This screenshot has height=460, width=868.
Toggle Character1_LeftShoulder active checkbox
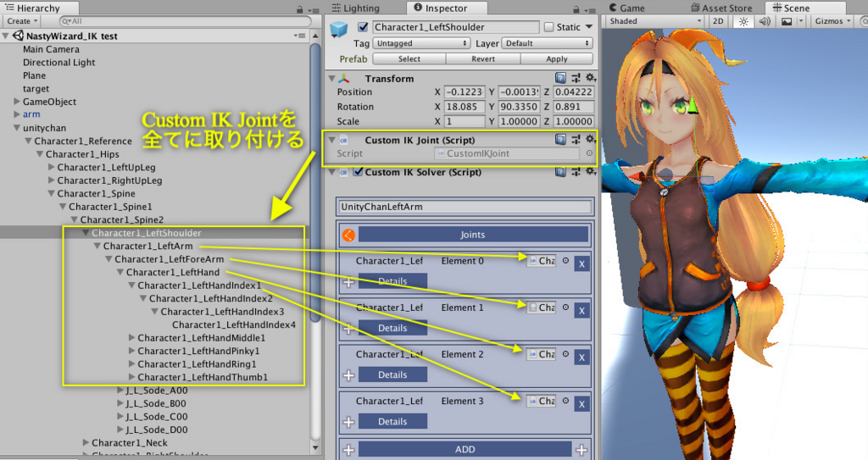tap(363, 26)
